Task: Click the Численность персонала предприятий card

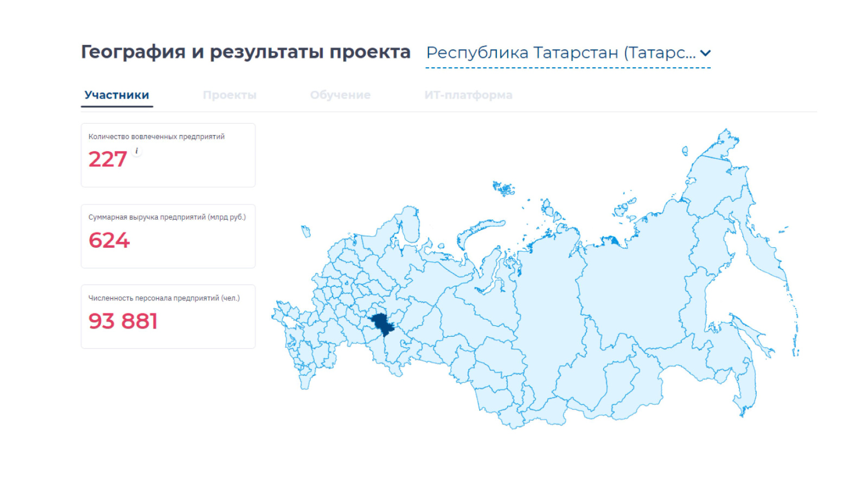Action: click(x=168, y=316)
